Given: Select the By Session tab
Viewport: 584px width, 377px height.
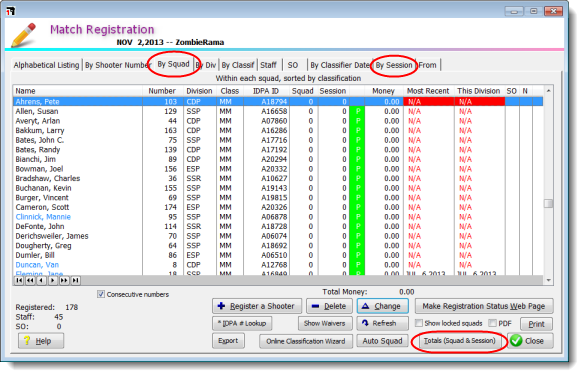Looking at the screenshot, I should [x=394, y=65].
